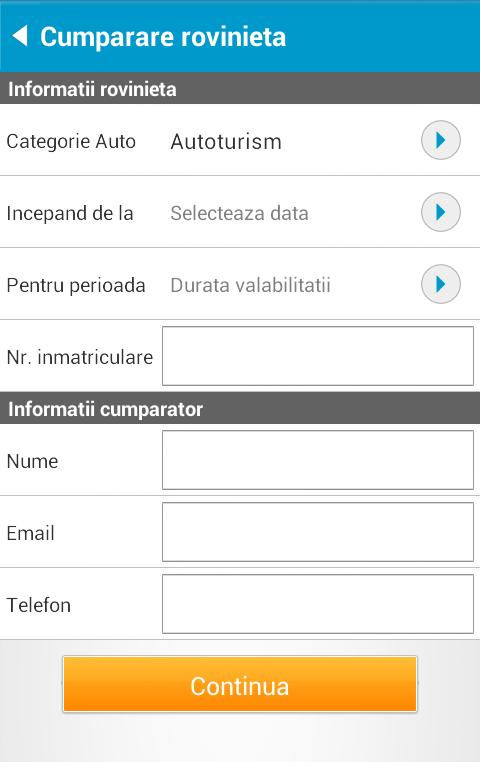Open Categorie Auto selector arrow
This screenshot has width=480, height=762.
point(440,140)
